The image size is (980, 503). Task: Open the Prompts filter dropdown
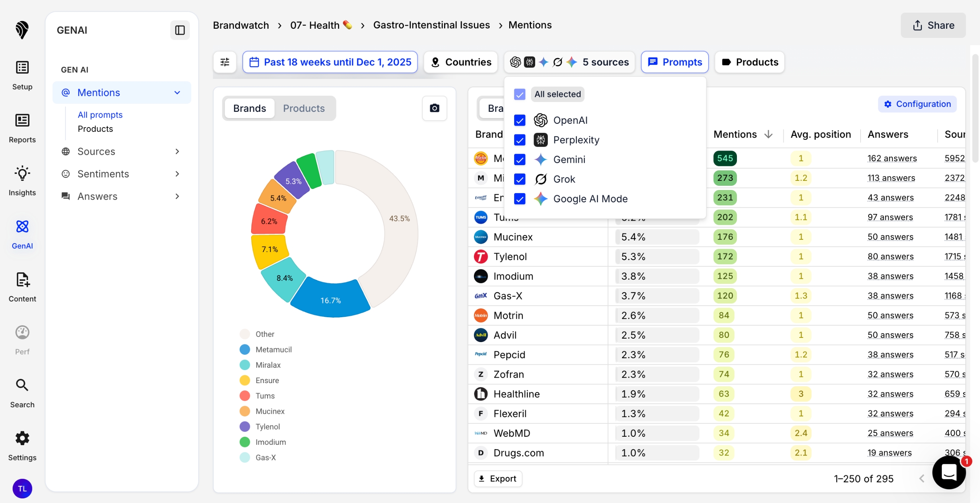[x=675, y=62]
